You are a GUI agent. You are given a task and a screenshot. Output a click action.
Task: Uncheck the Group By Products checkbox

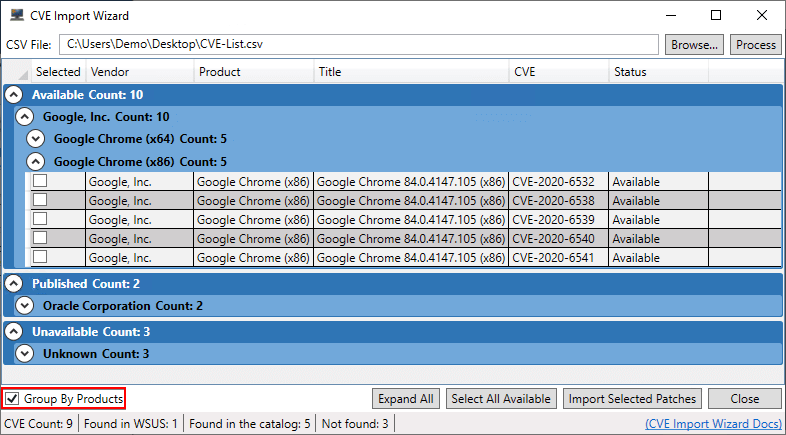13,399
